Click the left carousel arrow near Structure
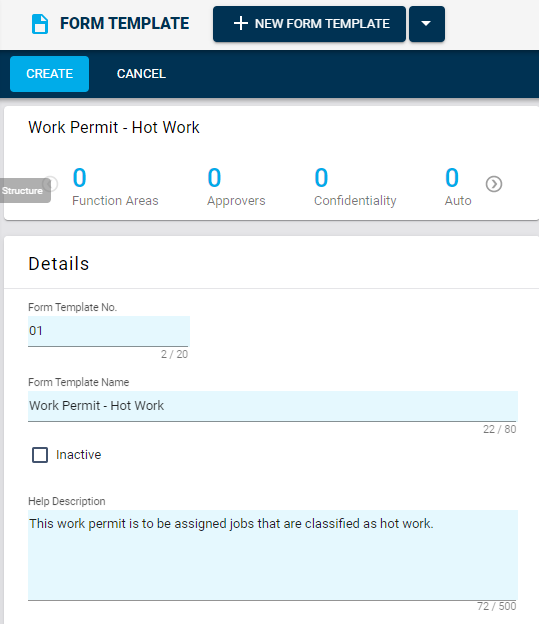 51,184
